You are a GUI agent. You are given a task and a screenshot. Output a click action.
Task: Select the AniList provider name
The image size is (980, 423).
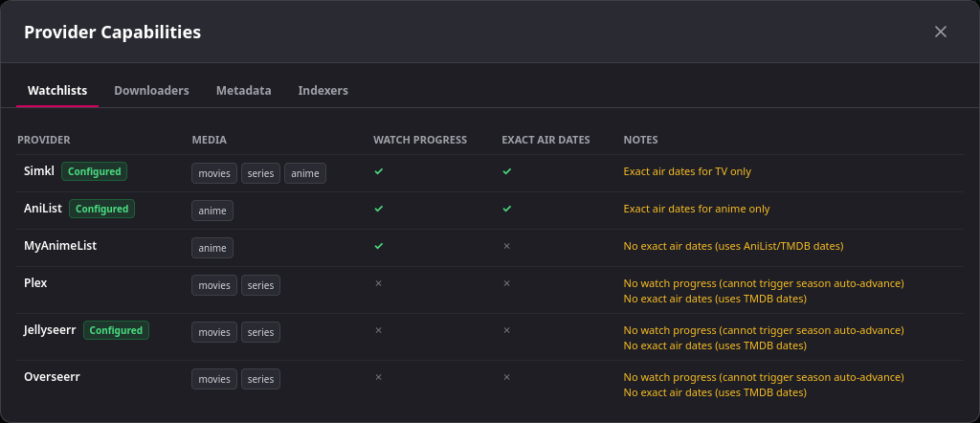pos(42,209)
